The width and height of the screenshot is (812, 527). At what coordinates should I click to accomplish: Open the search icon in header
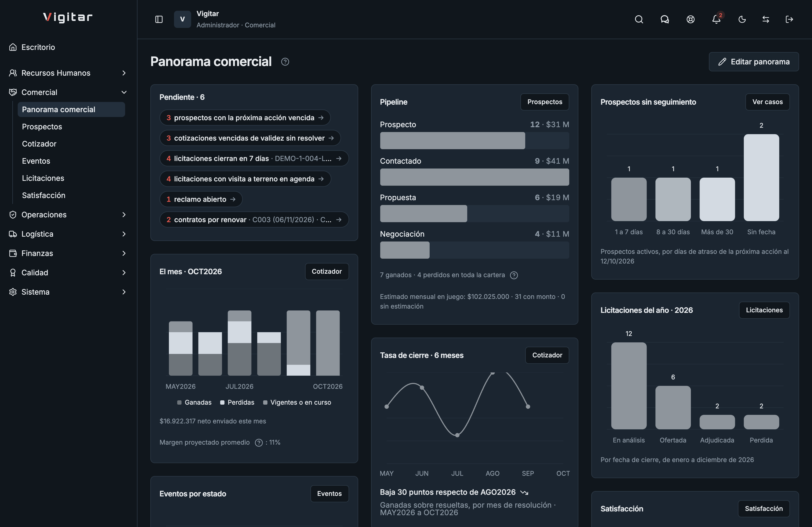[639, 19]
